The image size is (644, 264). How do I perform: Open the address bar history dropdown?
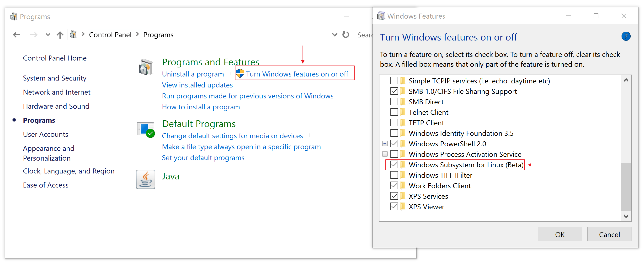(335, 35)
